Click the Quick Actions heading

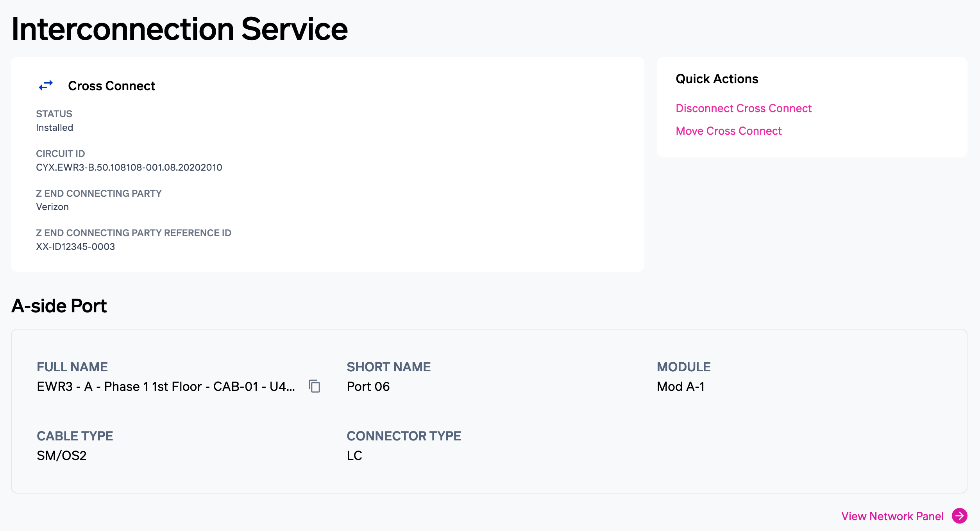pos(717,79)
